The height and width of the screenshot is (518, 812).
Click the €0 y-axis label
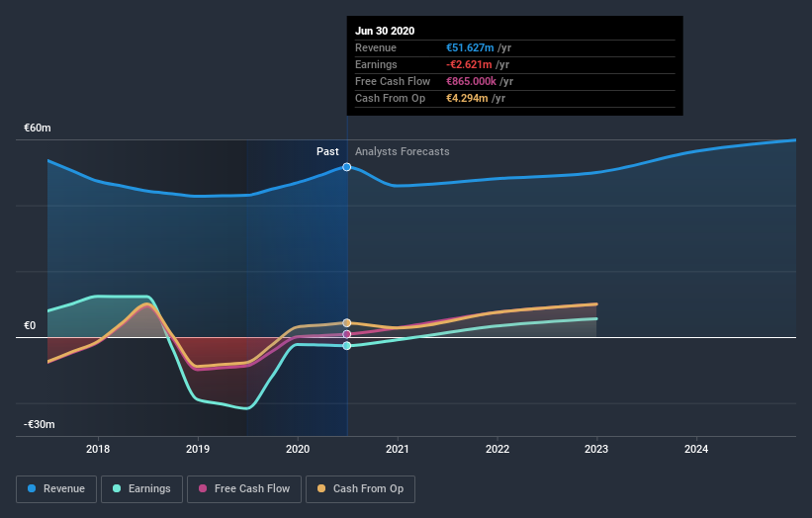(30, 325)
